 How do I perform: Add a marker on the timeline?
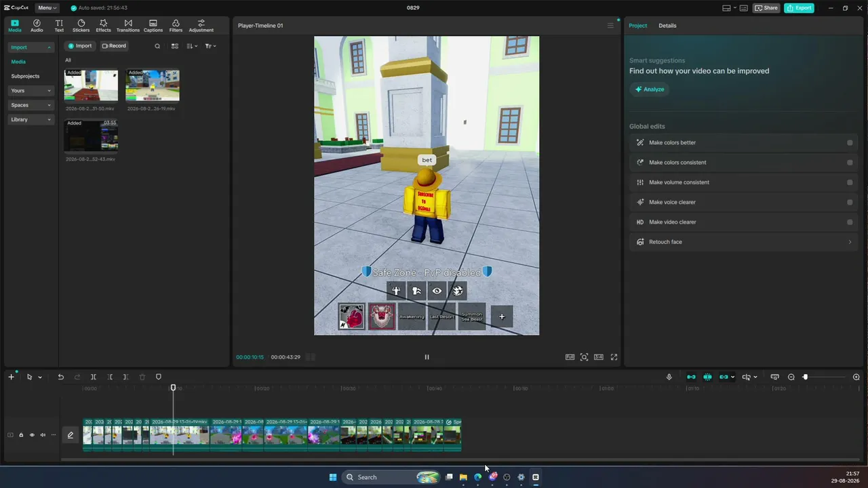(159, 377)
